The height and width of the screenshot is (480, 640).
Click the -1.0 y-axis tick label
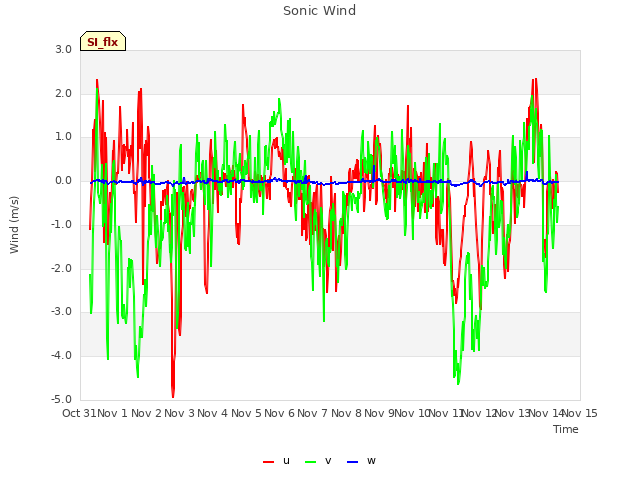[x=62, y=224]
